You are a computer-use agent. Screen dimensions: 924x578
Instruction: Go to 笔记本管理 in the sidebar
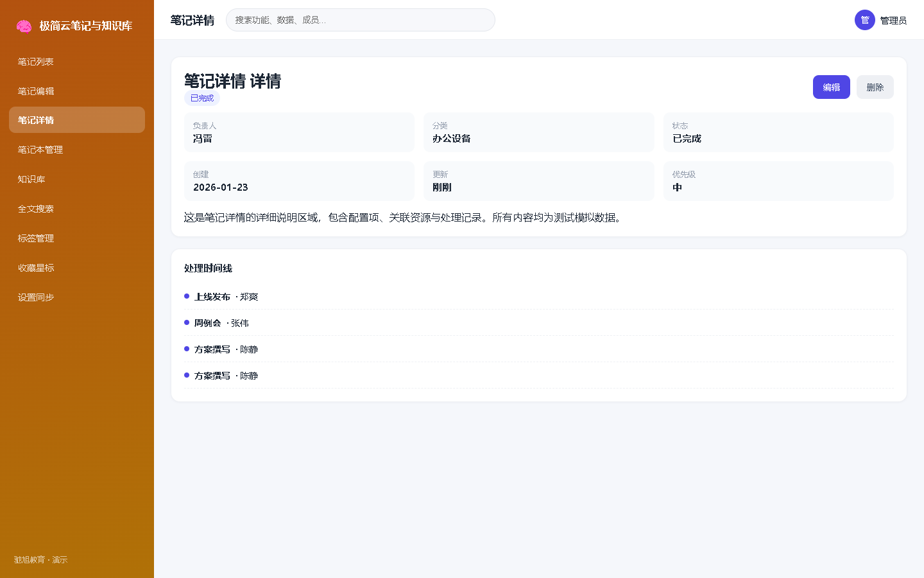[77, 150]
